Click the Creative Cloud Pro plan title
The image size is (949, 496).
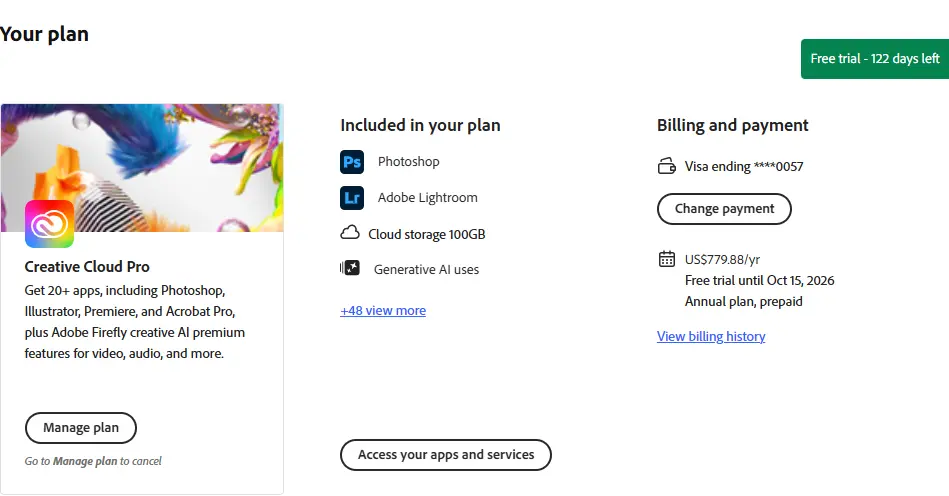87,267
